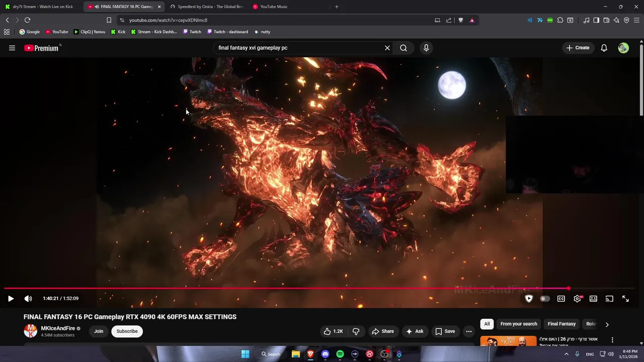Click the shield icon in player controls
This screenshot has height=362, width=644.
pos(529,299)
